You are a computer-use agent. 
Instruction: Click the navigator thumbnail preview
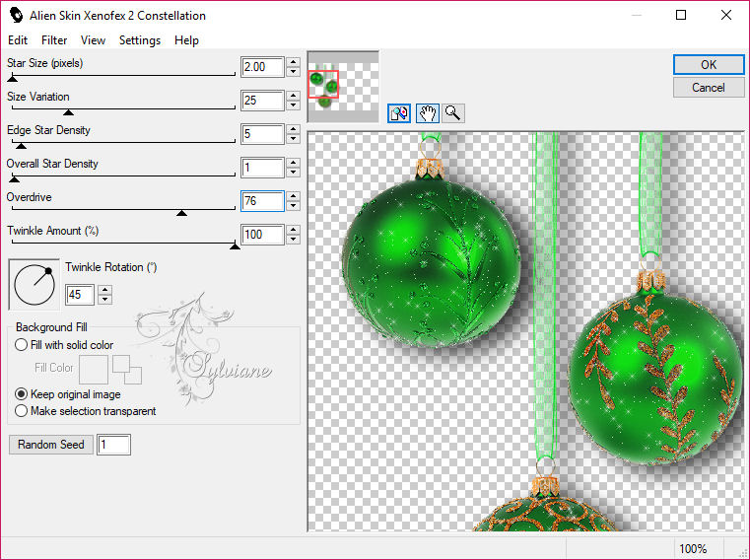(x=343, y=86)
